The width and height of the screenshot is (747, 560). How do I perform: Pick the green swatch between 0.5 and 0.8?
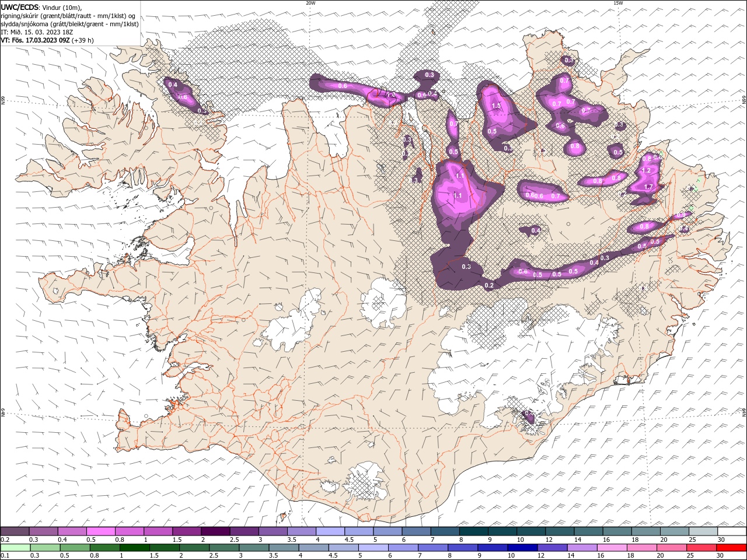[75, 547]
